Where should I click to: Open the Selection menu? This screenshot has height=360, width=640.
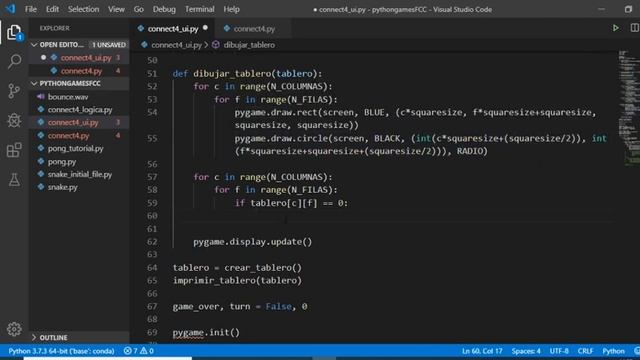(83, 9)
